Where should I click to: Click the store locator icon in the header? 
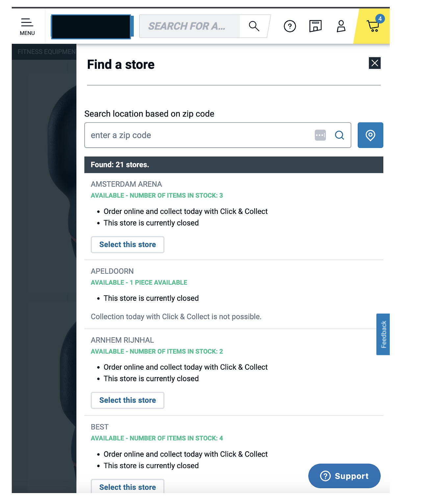click(x=315, y=26)
